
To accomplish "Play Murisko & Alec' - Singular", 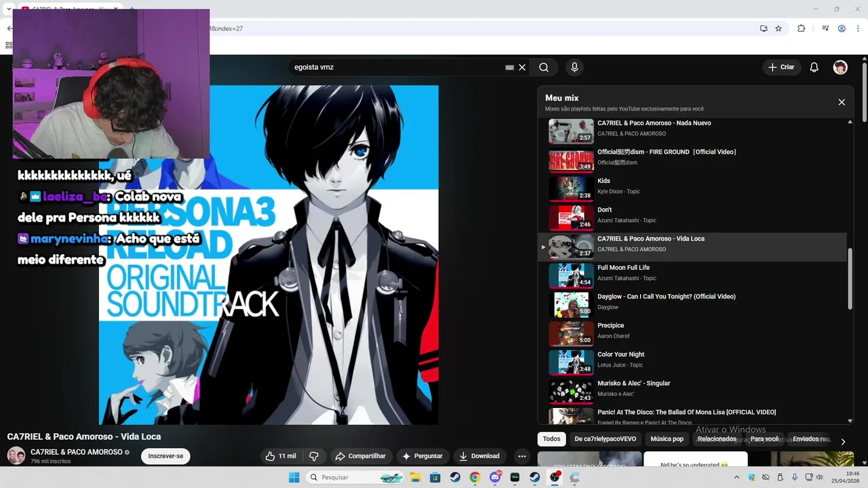I will coord(693,392).
